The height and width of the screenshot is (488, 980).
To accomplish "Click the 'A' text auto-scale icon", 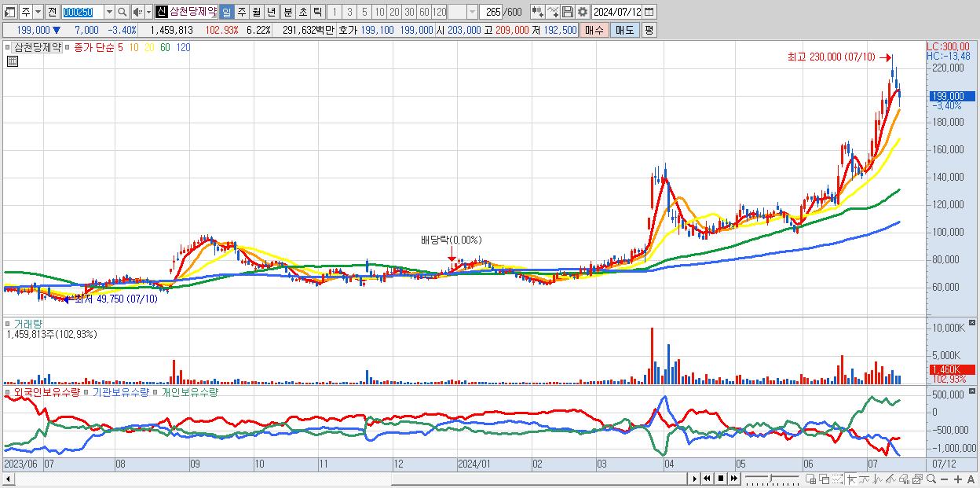I will pyautogui.click(x=971, y=479).
